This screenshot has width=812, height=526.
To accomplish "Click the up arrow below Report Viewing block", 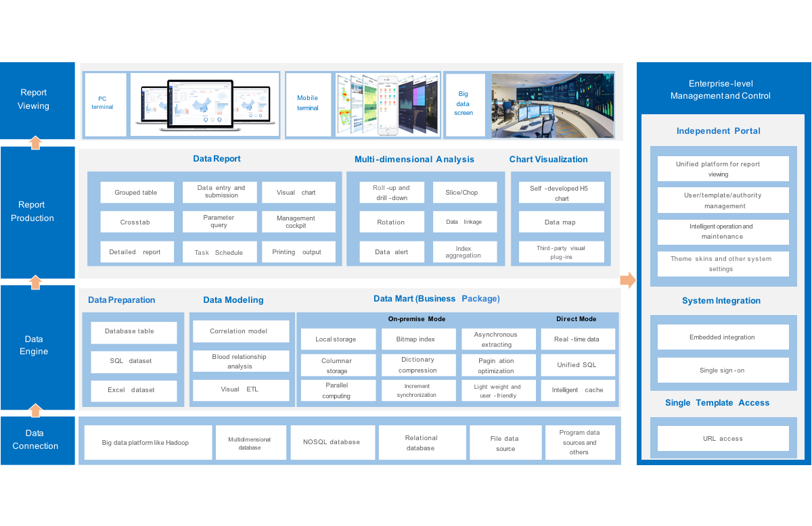I will (37, 142).
